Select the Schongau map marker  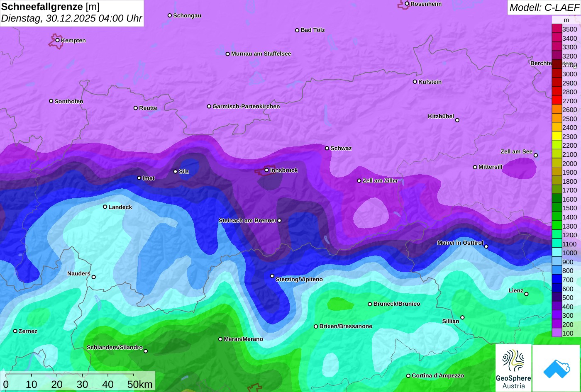pos(169,15)
